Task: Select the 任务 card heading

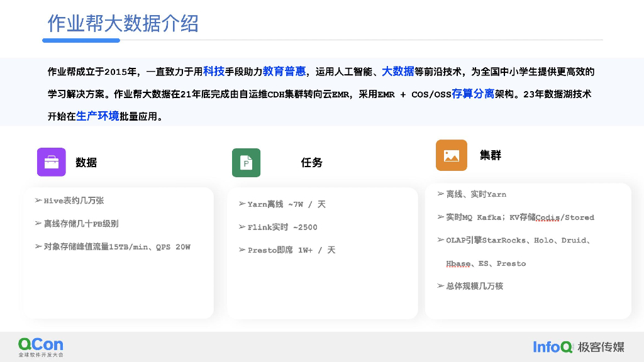Action: [311, 163]
